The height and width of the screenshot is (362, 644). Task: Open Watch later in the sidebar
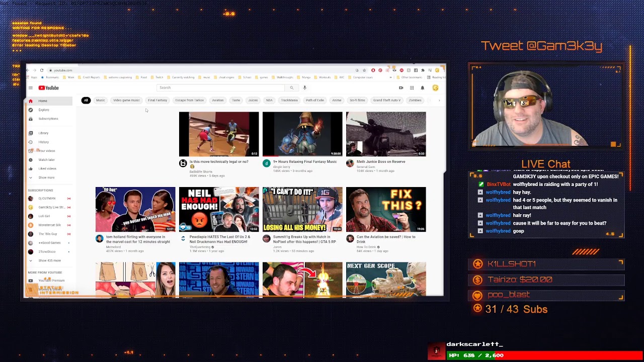point(50,160)
